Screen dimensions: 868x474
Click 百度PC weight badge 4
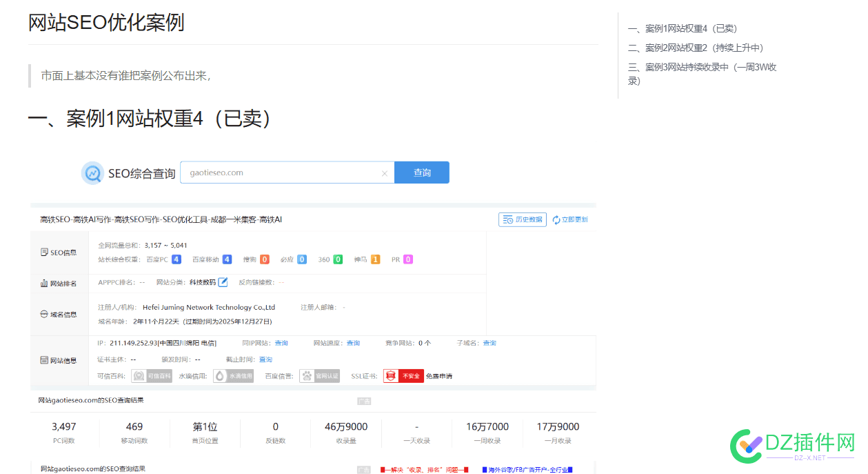click(x=176, y=259)
